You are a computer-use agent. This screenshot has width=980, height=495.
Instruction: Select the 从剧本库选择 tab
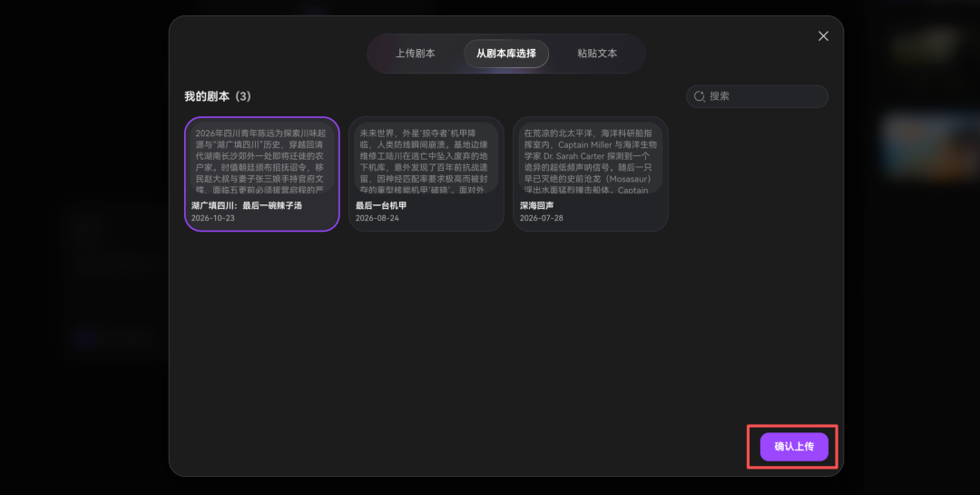coord(506,54)
